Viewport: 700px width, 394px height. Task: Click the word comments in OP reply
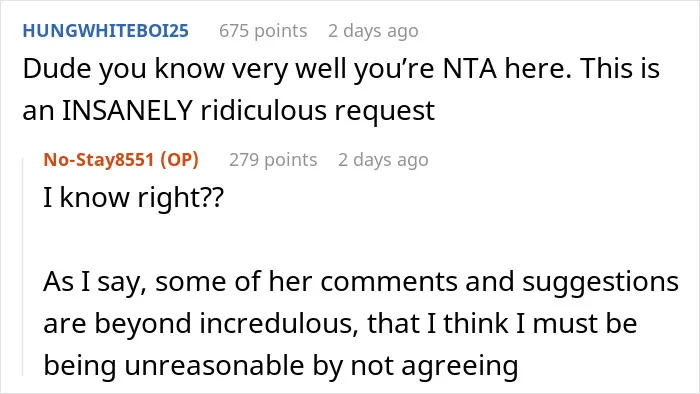[389, 282]
